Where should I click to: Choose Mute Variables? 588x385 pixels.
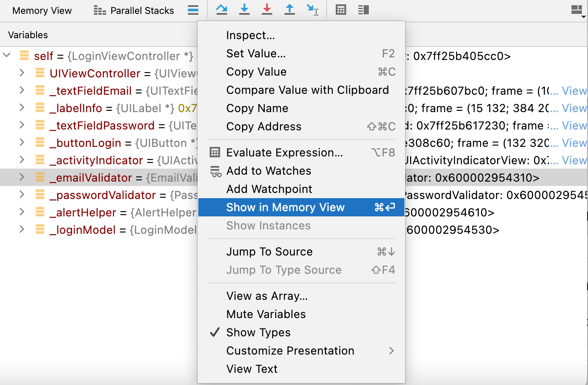pos(301,314)
